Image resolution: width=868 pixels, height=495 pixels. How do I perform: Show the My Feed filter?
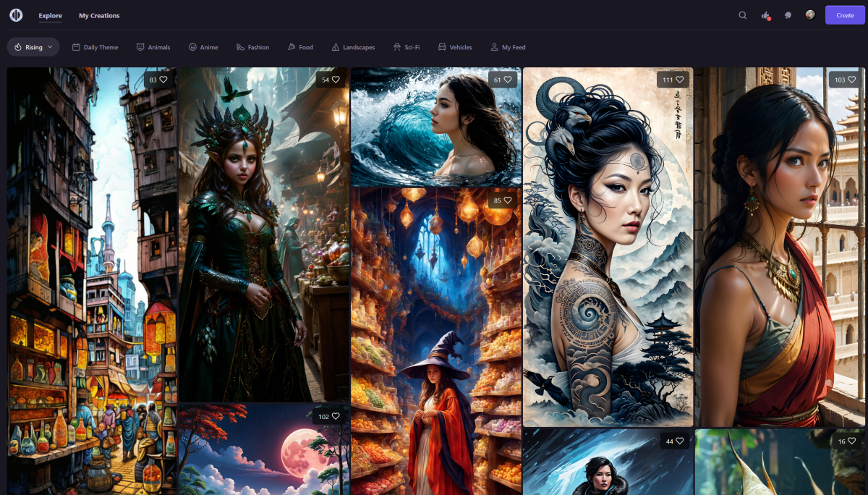coord(508,47)
